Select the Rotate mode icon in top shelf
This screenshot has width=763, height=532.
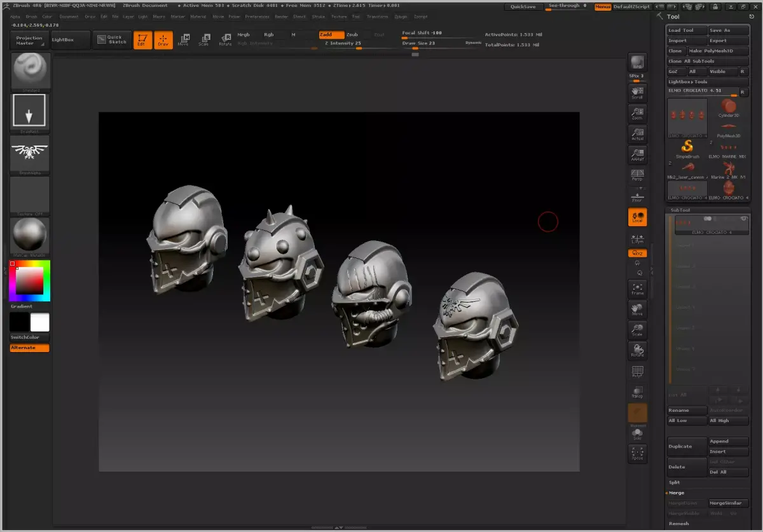[x=225, y=40]
